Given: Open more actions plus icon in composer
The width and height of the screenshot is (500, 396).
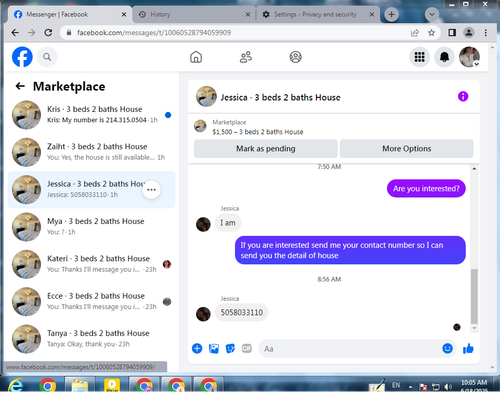Looking at the screenshot, I should coord(197,349).
